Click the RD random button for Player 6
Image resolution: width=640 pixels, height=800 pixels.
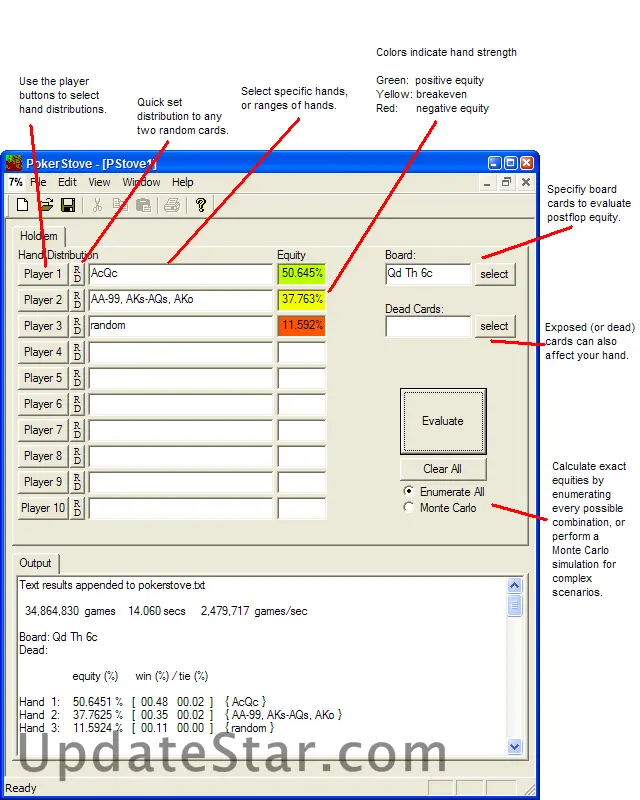[77, 404]
